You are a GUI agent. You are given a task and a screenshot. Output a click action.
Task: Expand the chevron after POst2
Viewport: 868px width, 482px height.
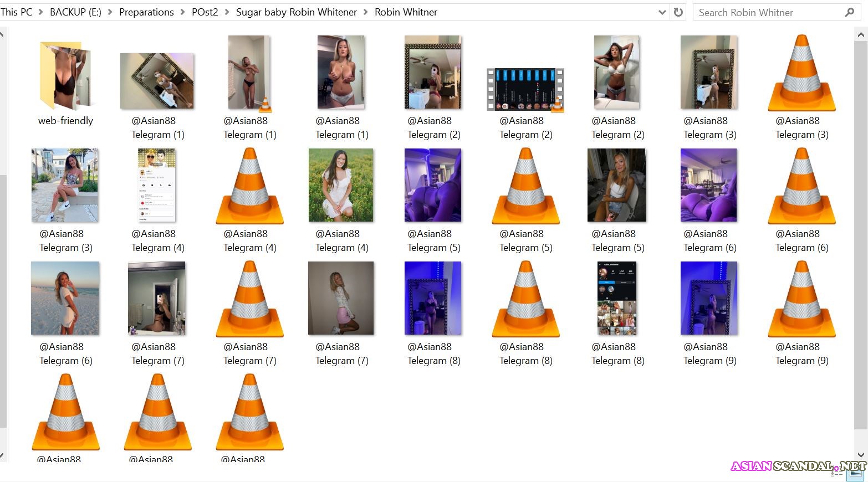tap(227, 12)
